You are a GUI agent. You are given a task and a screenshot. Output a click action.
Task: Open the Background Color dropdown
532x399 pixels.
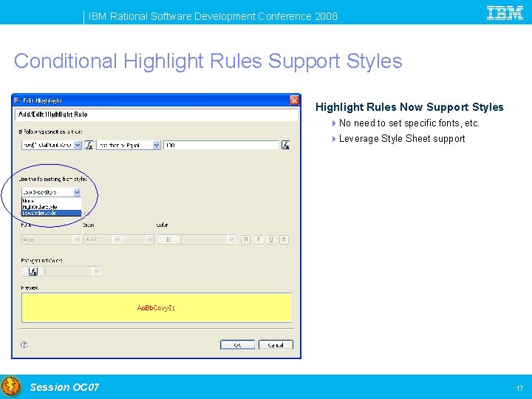coord(96,271)
